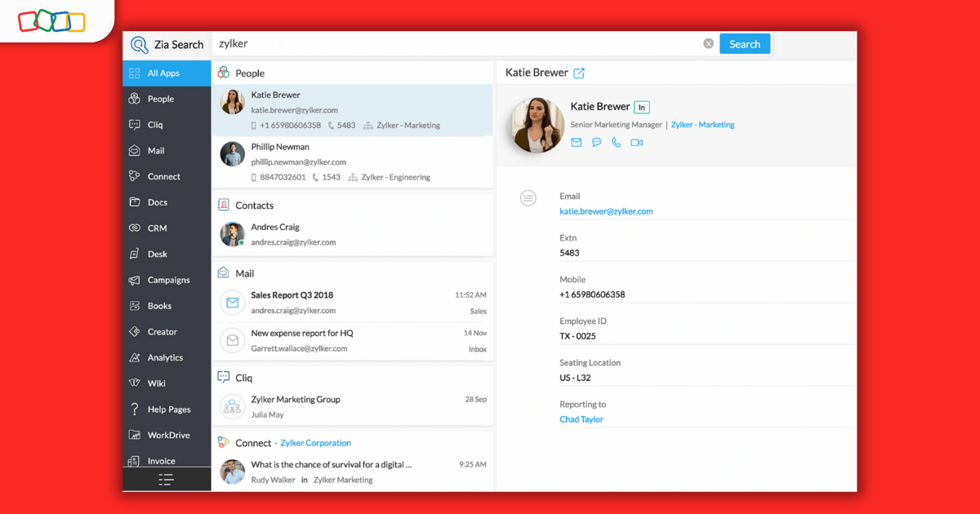Filter results by Mail app
980x514 pixels.
click(x=167, y=150)
